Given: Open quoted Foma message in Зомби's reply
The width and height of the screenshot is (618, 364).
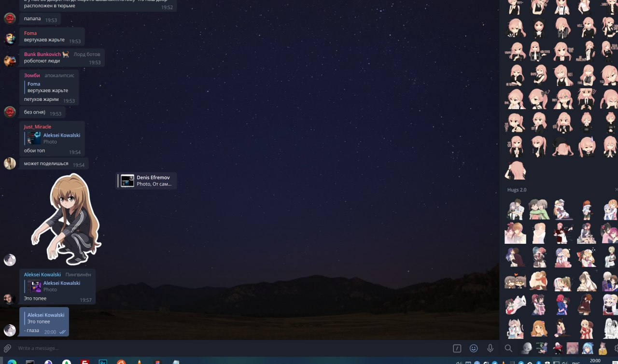Looking at the screenshot, I should coord(47,87).
